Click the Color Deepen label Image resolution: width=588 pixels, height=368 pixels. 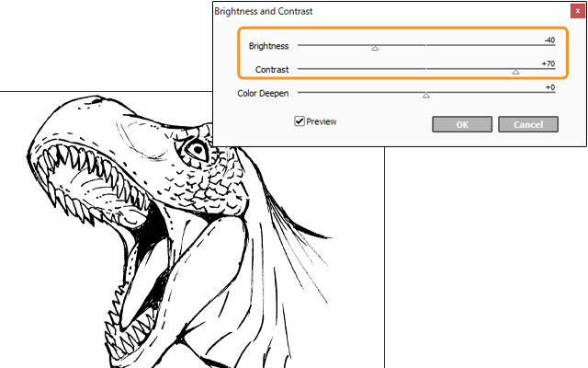[263, 93]
